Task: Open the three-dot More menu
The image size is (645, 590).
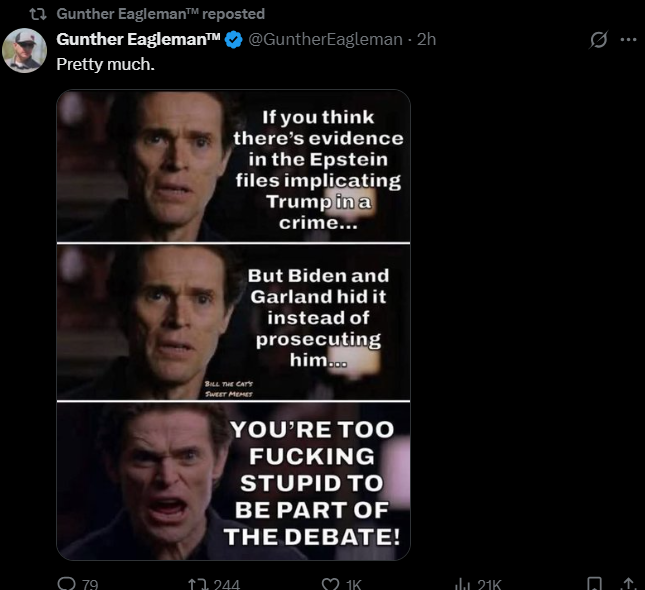Action: point(628,40)
